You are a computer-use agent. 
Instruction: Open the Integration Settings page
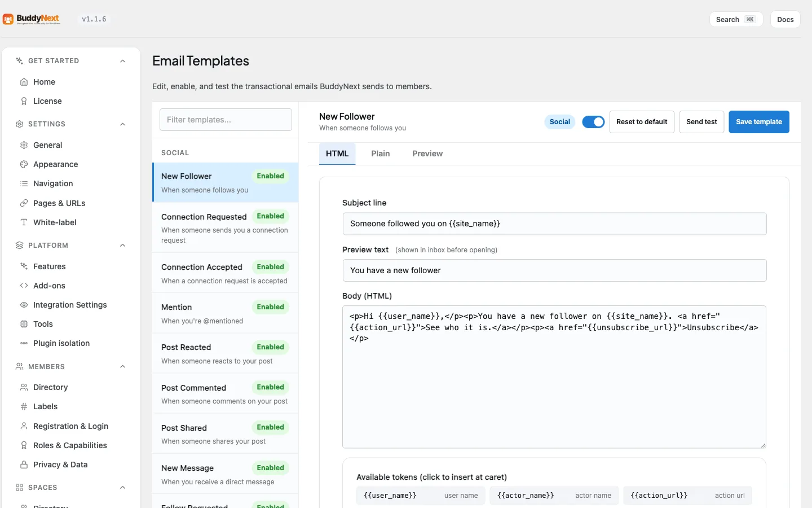pos(70,305)
